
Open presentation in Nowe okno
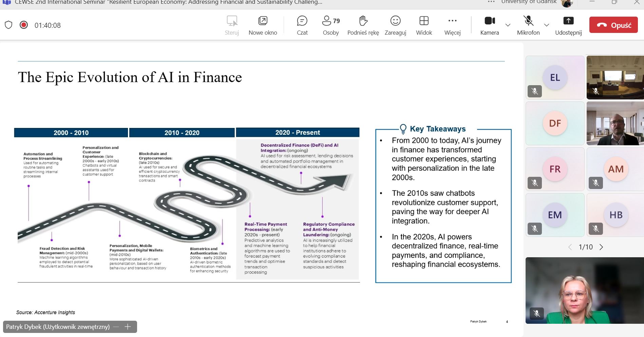point(263,25)
